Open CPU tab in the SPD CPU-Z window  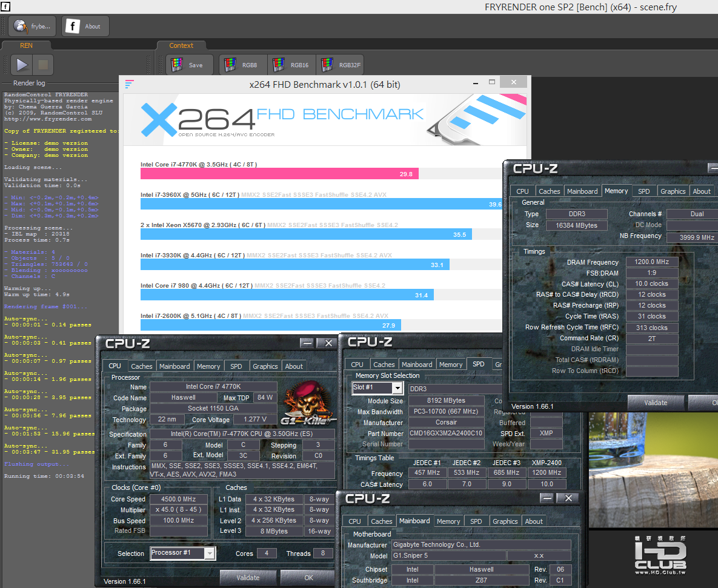coord(357,364)
